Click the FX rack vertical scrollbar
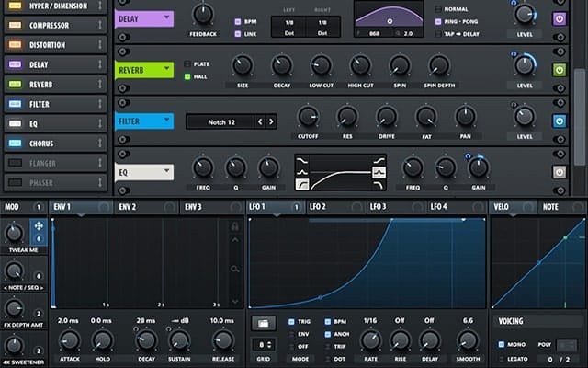This screenshot has width=588, height=368. click(580, 117)
